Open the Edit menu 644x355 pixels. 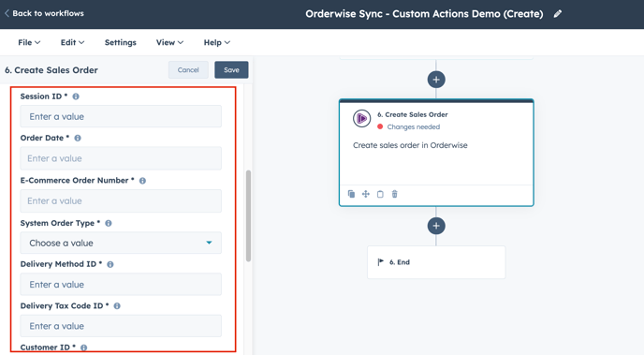pos(72,42)
